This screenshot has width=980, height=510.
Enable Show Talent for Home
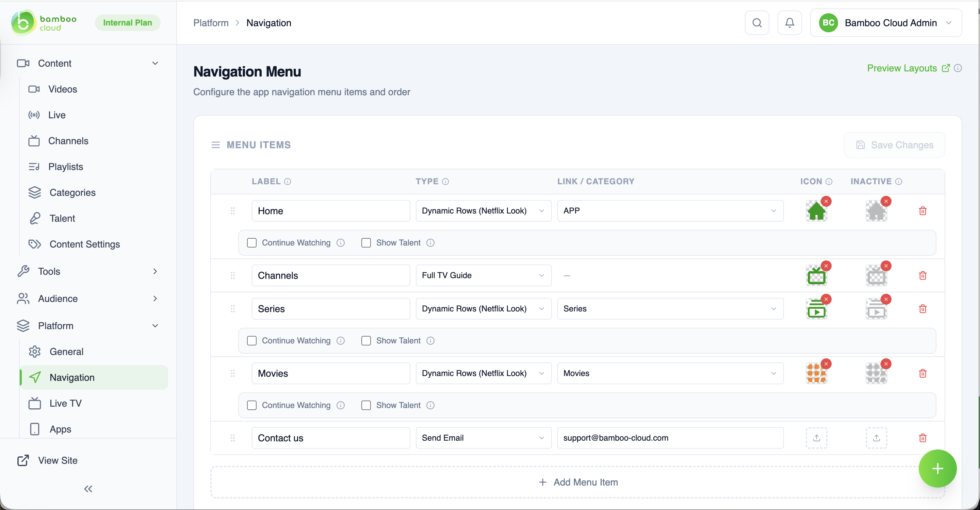tap(366, 243)
